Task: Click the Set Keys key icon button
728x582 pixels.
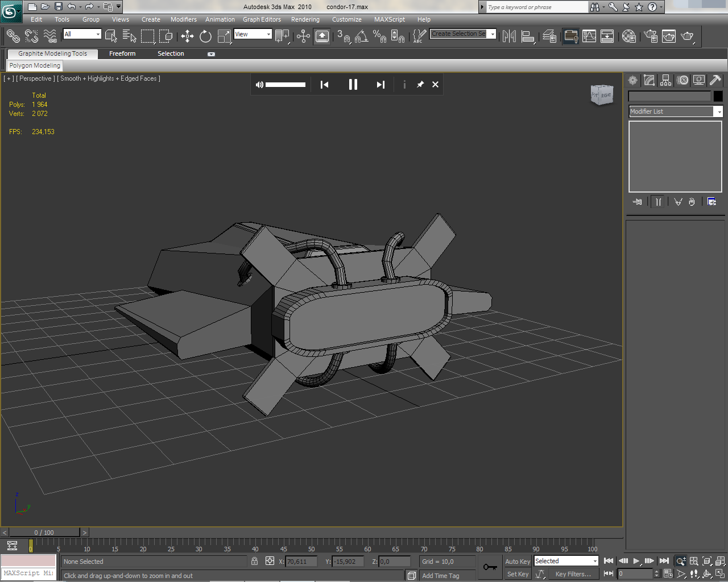Action: click(x=490, y=567)
